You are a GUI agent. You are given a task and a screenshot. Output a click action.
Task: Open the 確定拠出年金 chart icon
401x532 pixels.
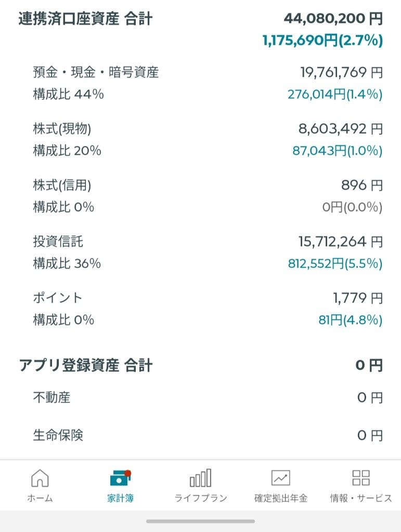pyautogui.click(x=281, y=477)
